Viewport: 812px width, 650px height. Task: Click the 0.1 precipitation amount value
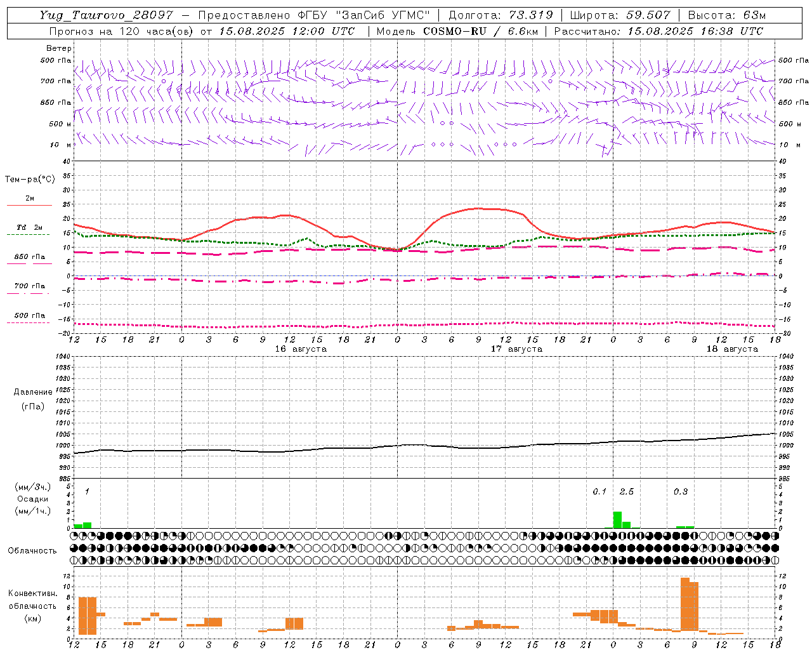[x=599, y=492]
